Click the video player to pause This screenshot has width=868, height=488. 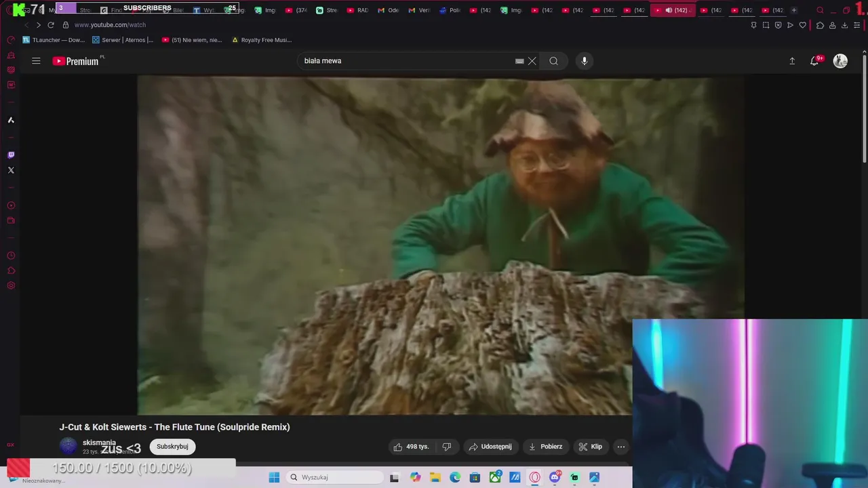[x=441, y=244]
